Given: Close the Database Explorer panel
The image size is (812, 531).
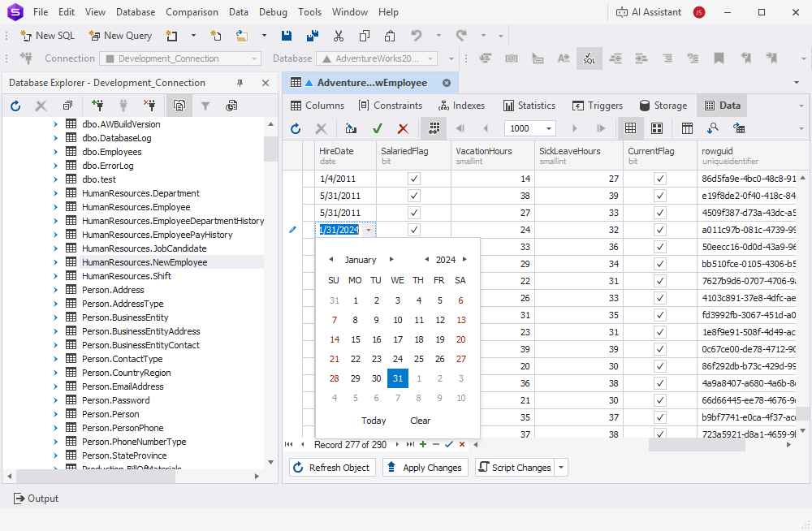Looking at the screenshot, I should coord(266,83).
